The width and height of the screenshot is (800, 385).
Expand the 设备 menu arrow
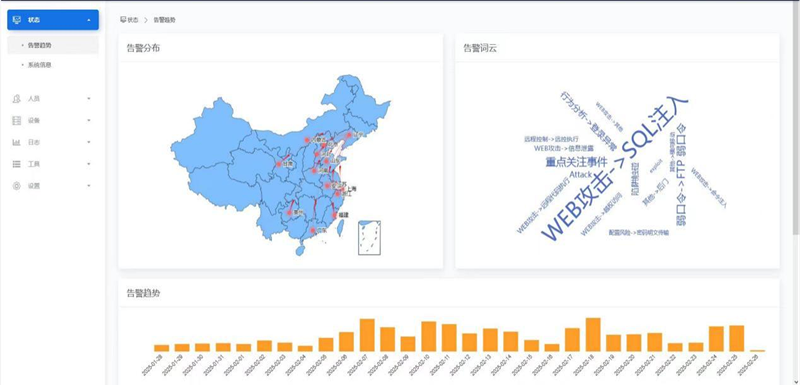89,121
